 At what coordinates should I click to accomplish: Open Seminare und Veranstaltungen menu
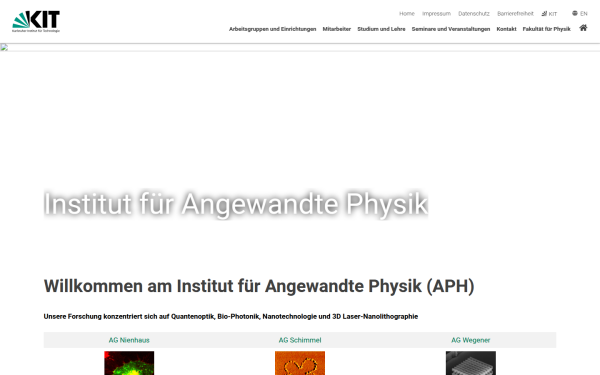(x=451, y=29)
